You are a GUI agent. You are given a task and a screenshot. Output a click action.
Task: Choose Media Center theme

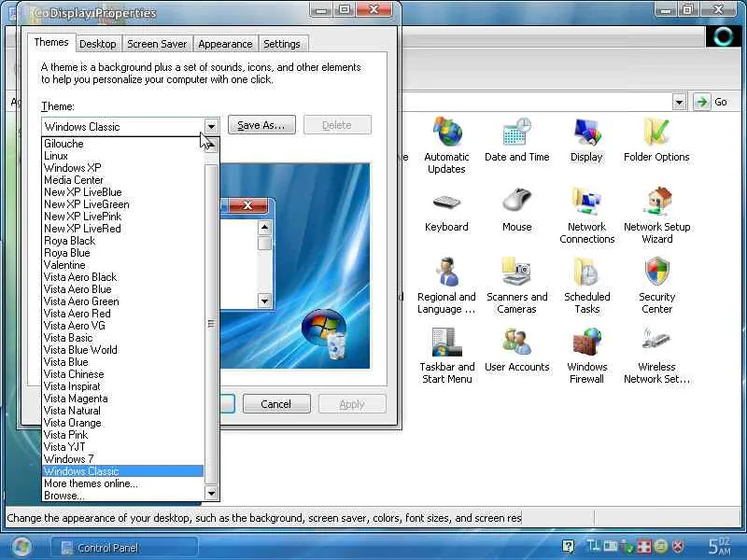tap(123, 180)
